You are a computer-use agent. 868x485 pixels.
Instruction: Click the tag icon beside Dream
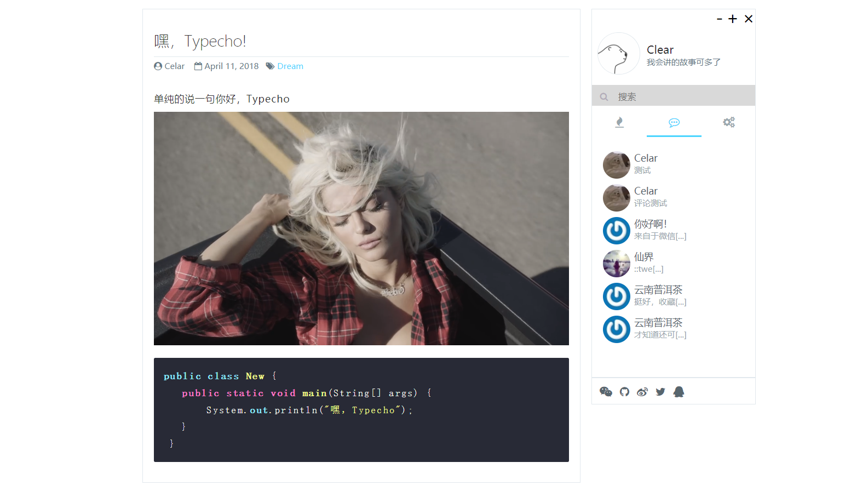click(x=271, y=66)
